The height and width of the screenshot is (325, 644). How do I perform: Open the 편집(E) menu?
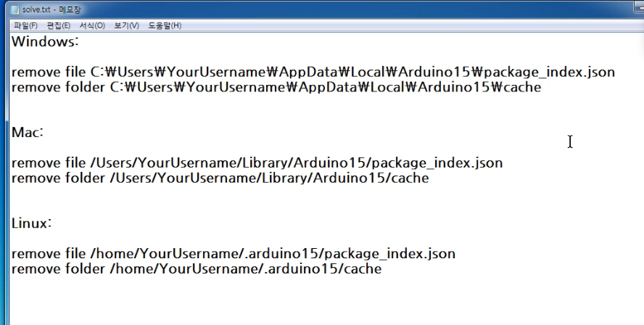point(58,25)
